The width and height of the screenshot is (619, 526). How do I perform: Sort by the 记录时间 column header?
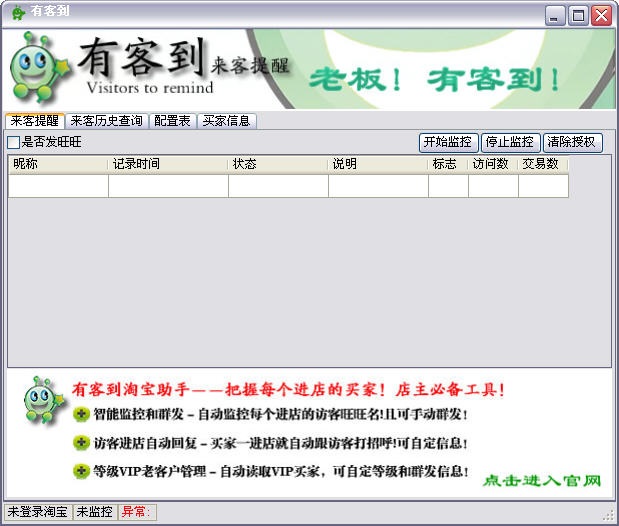point(168,164)
